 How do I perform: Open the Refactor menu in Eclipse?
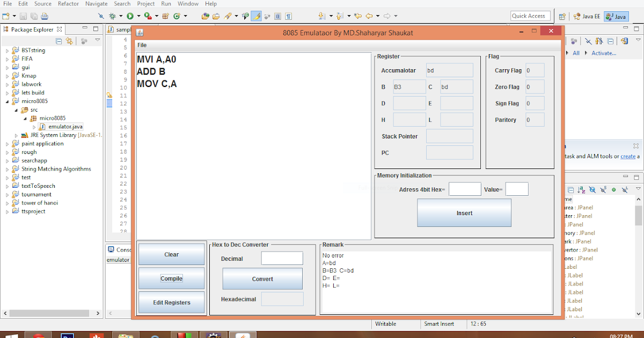click(x=68, y=4)
